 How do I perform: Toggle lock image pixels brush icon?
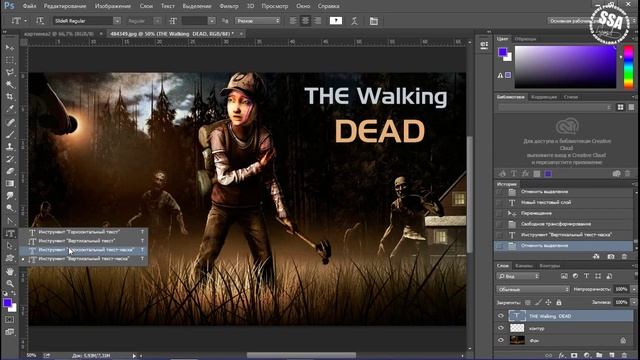[x=538, y=302]
